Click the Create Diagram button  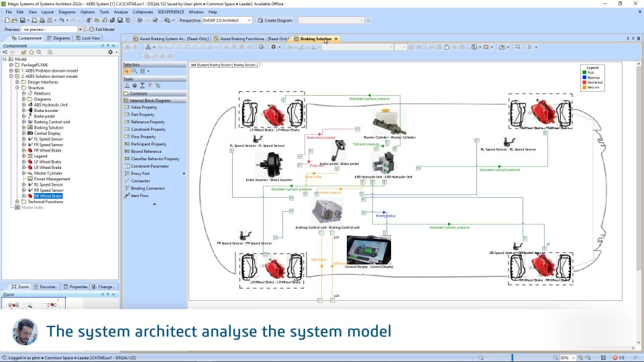tap(275, 20)
